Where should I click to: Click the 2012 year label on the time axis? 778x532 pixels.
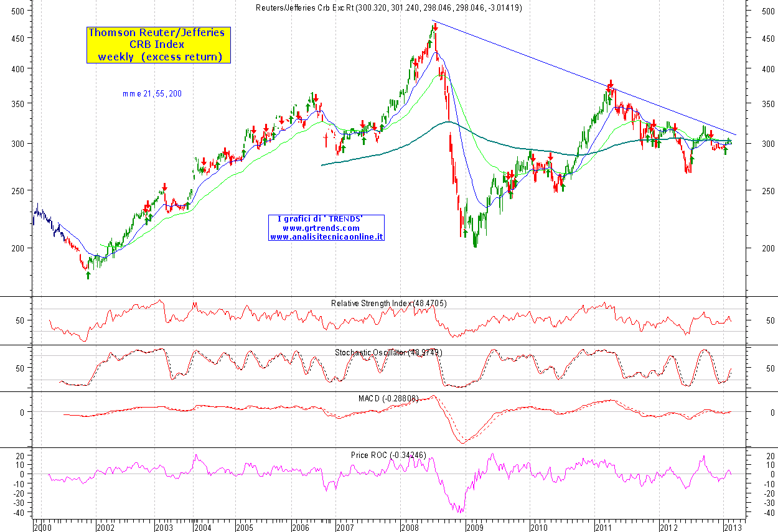coord(668,527)
